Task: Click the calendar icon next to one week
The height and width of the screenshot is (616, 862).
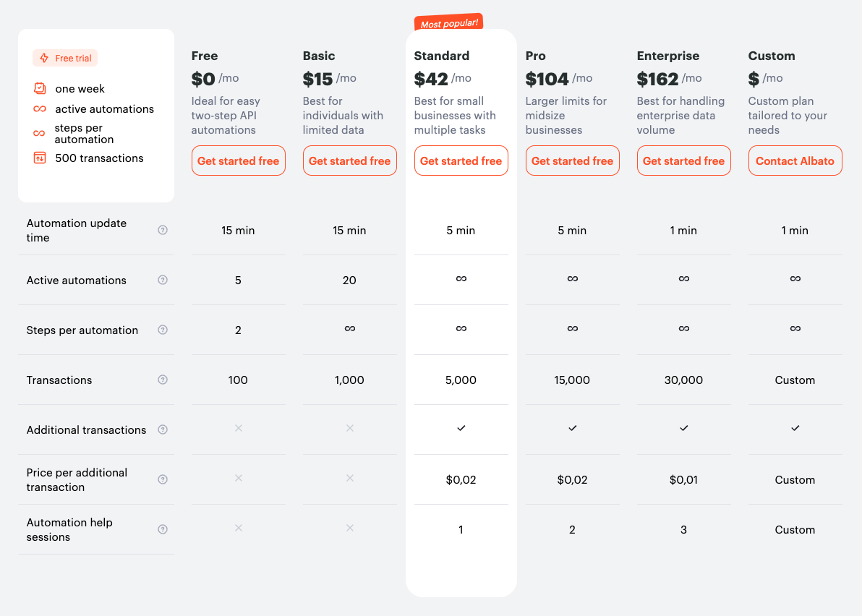Action: coord(40,88)
